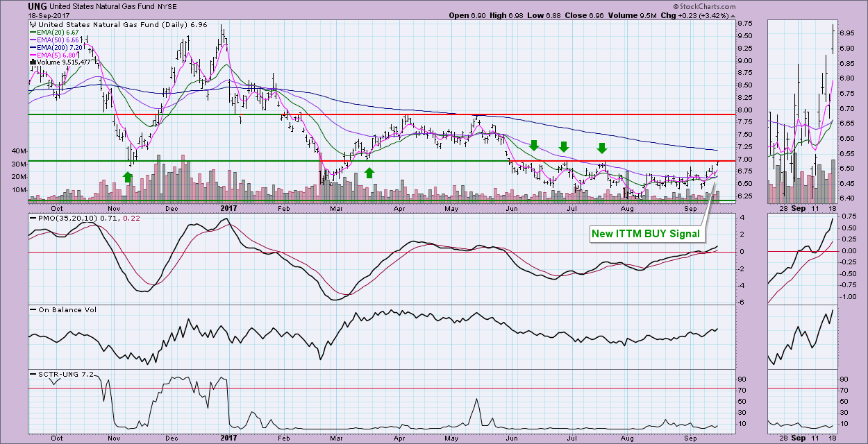
Task: Click the New ITTM BUY Signal annotation
Action: (645, 234)
